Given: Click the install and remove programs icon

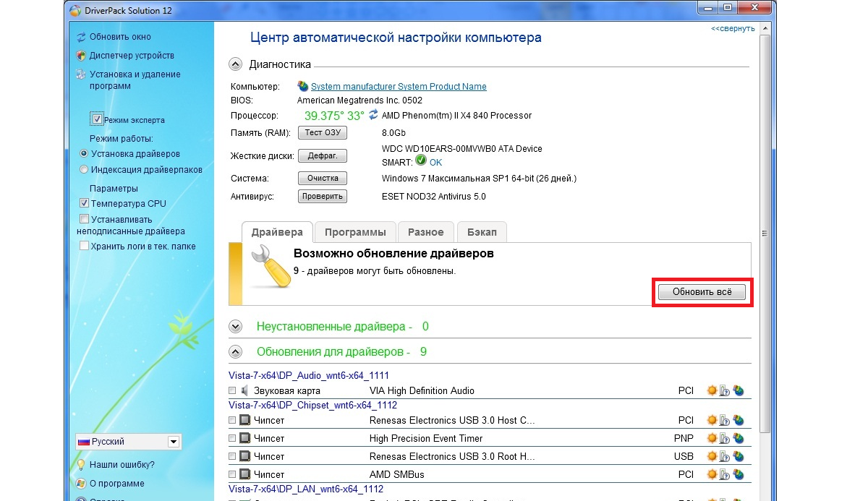Looking at the screenshot, I should [81, 74].
